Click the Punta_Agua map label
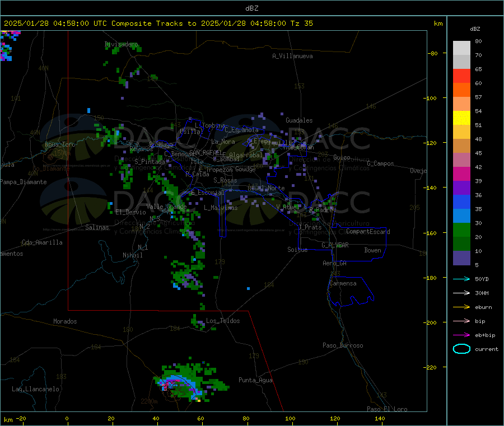Image resolution: width=504 pixels, height=426 pixels. [255, 380]
